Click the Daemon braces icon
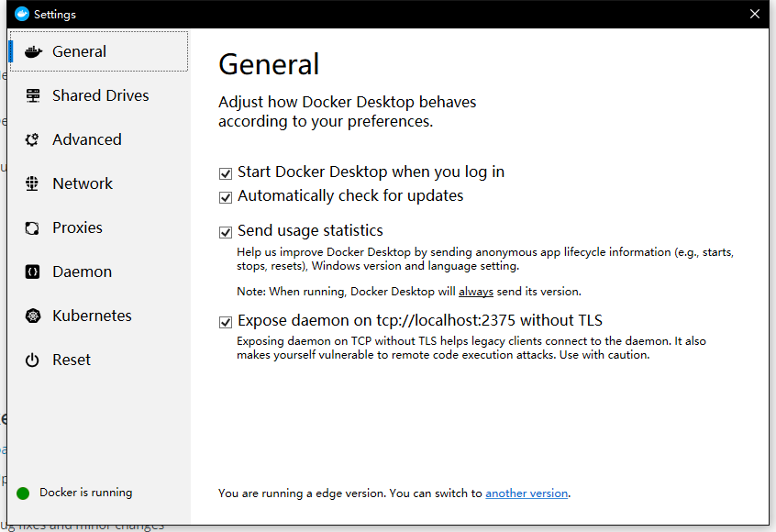776x532 pixels. (x=32, y=272)
